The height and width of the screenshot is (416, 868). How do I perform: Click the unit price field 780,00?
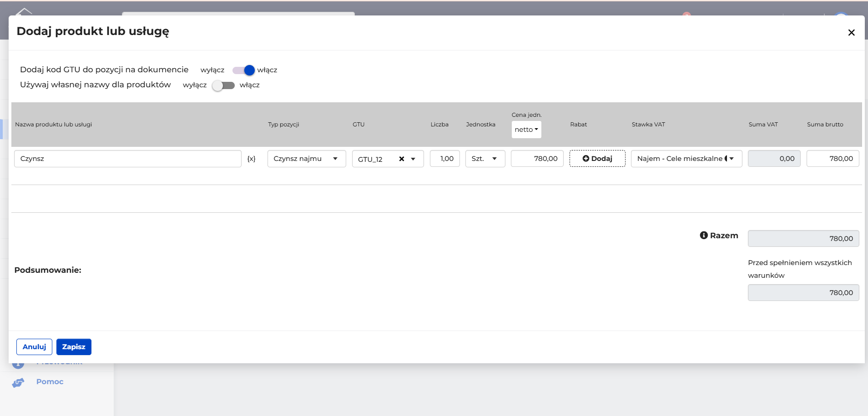click(537, 159)
